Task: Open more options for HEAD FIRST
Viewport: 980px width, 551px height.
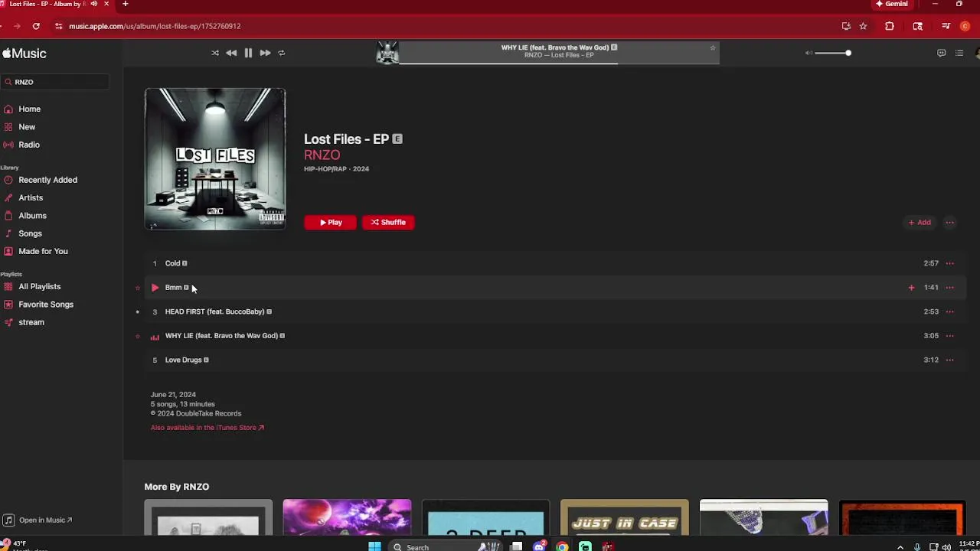Action: 949,311
